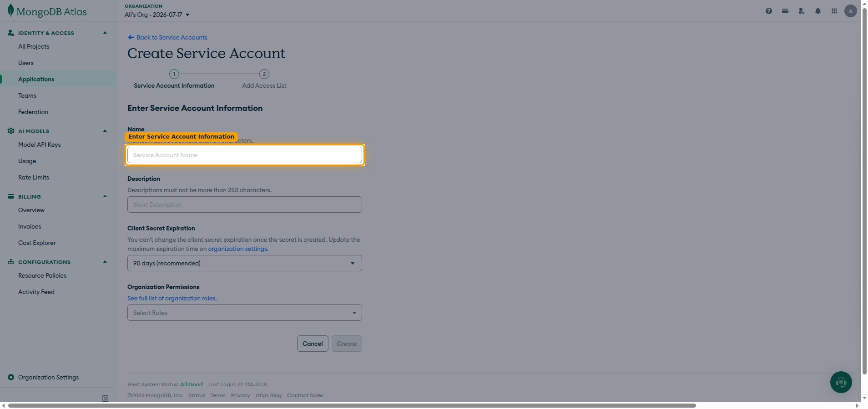Open Cost Explorer in sidebar
The image size is (868, 409).
(x=37, y=243)
